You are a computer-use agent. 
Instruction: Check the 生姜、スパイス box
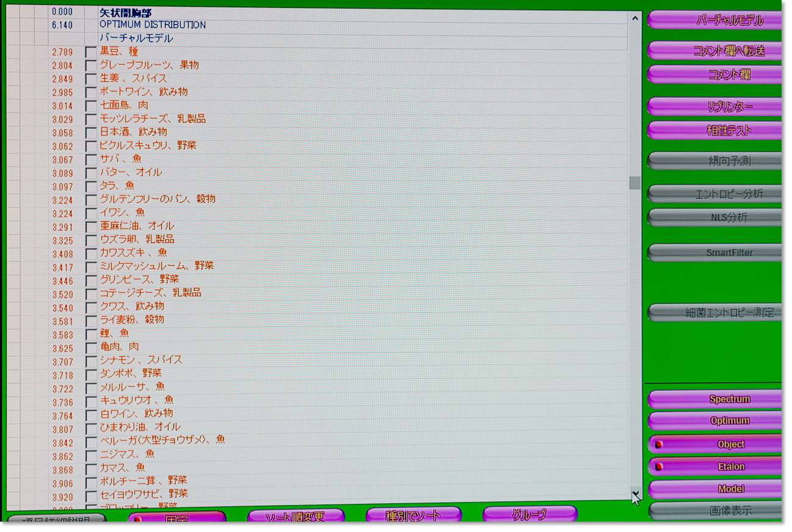91,79
